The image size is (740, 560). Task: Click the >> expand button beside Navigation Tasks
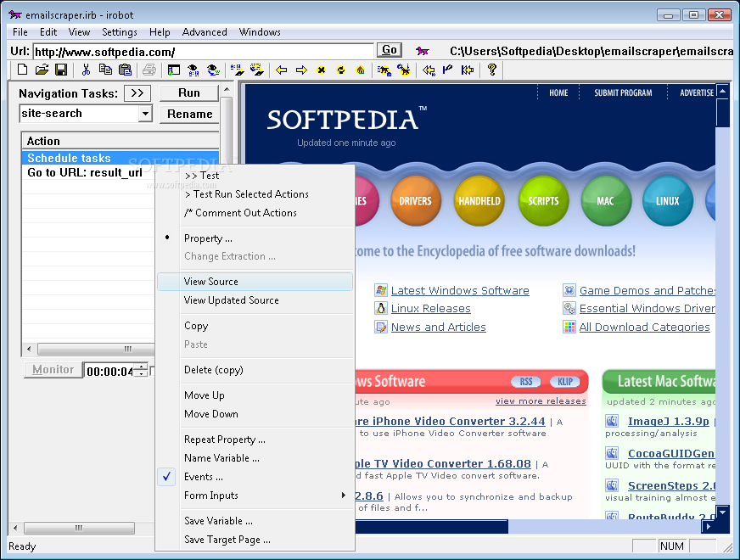[x=137, y=93]
